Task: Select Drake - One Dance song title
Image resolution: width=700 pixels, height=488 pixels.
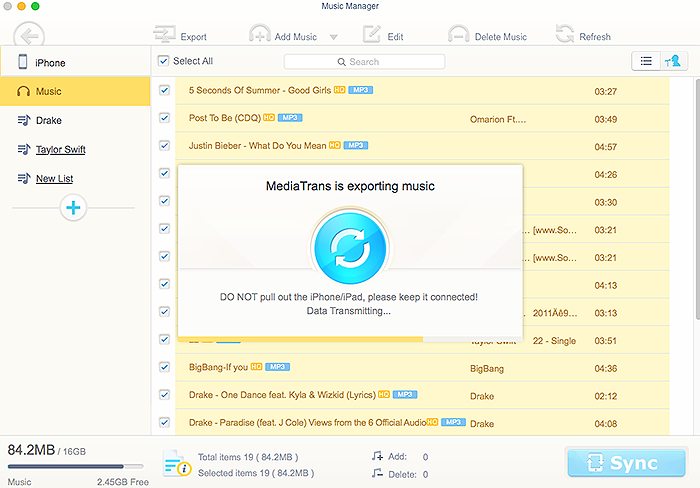Action: click(282, 395)
